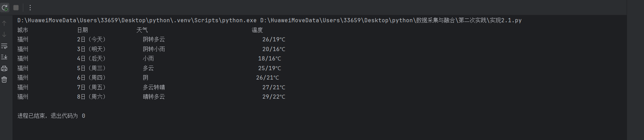Print the console output
Viewport: 644px width, 140px height.
coord(4,68)
